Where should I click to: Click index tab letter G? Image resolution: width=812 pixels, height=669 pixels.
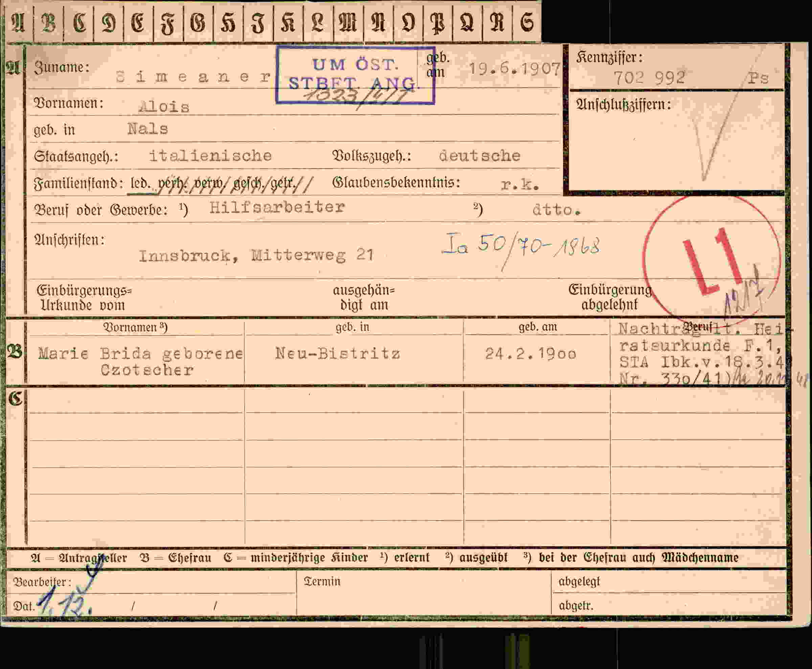tap(198, 22)
